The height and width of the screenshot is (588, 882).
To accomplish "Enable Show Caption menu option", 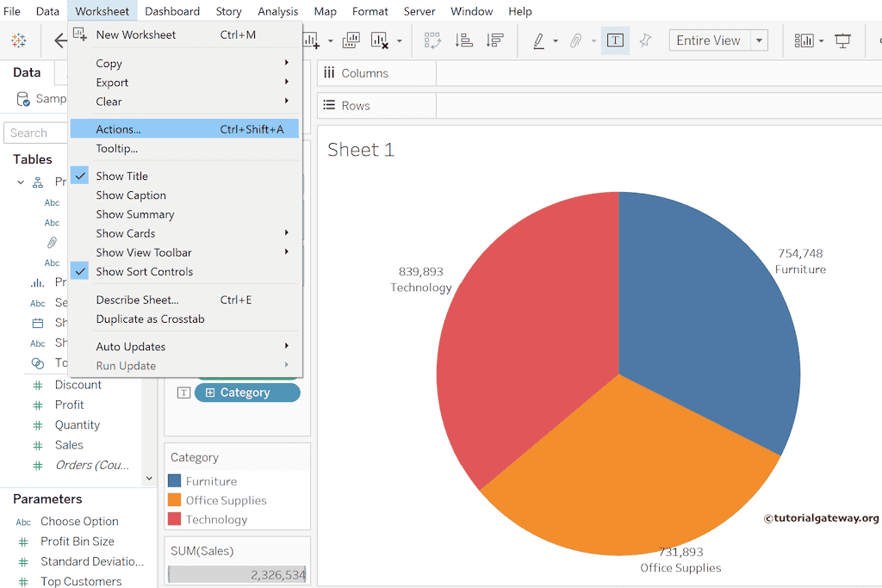I will click(x=131, y=195).
